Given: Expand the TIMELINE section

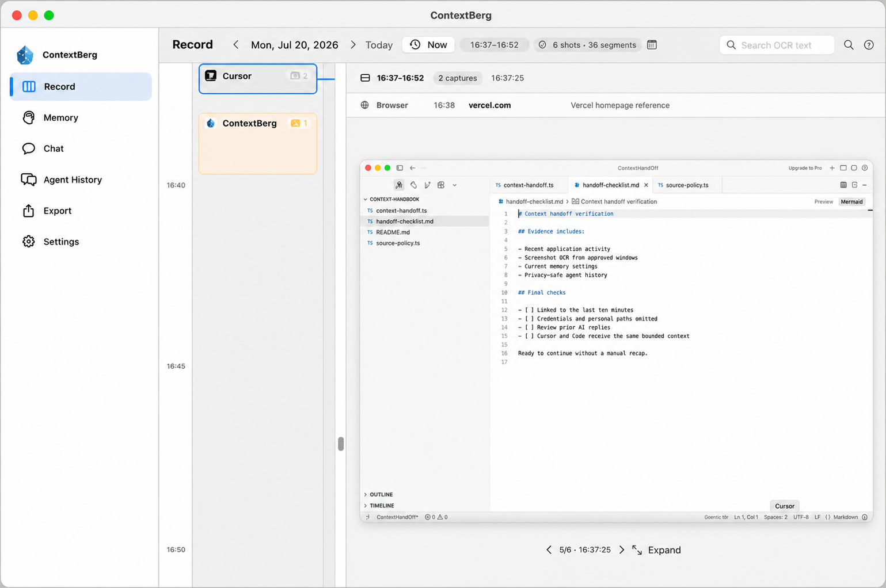Looking at the screenshot, I should click(x=382, y=506).
